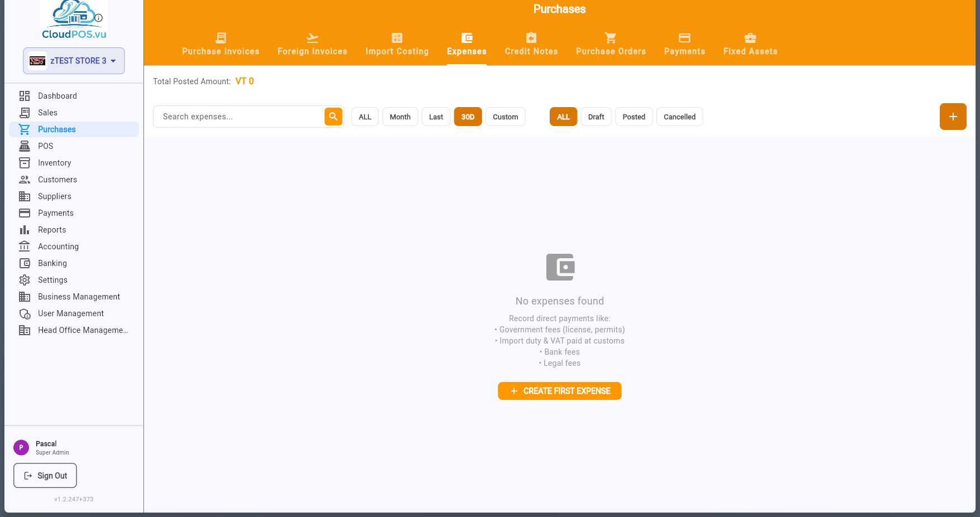The image size is (980, 517).
Task: Click the plus add expense button
Action: coord(953,117)
